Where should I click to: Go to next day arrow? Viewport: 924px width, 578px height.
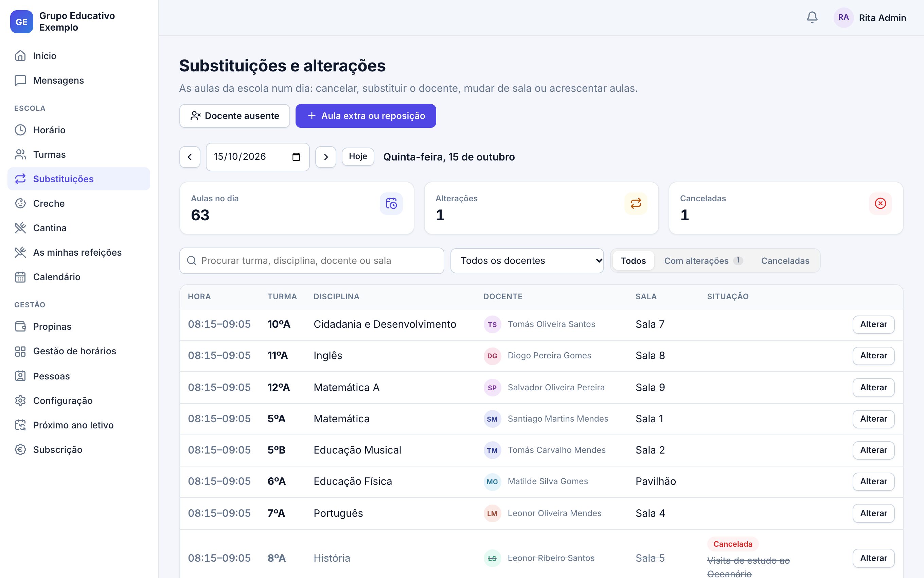[x=326, y=157]
